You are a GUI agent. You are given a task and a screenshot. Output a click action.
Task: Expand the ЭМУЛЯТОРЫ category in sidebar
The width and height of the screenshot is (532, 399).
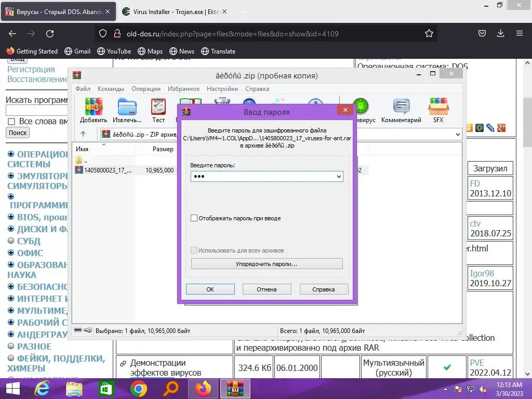[x=11, y=176]
